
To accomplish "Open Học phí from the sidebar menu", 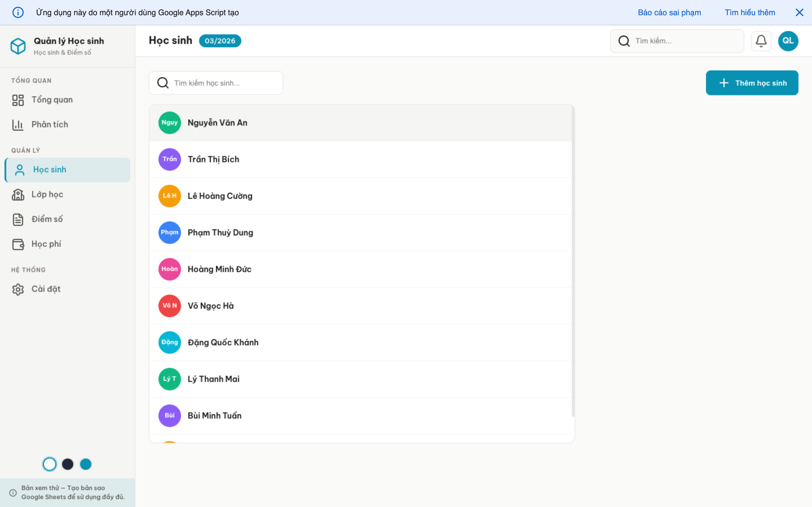I will (46, 244).
